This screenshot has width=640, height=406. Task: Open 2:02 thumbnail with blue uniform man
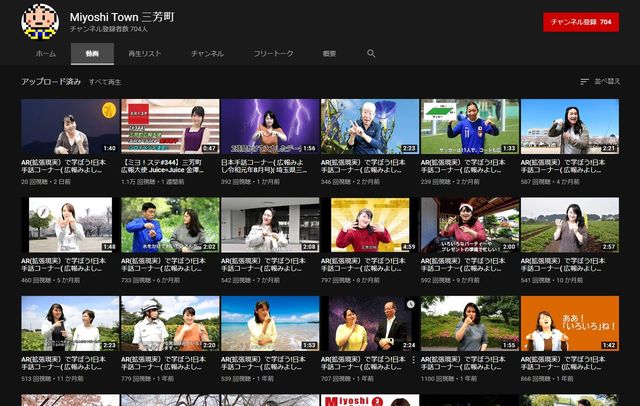170,225
